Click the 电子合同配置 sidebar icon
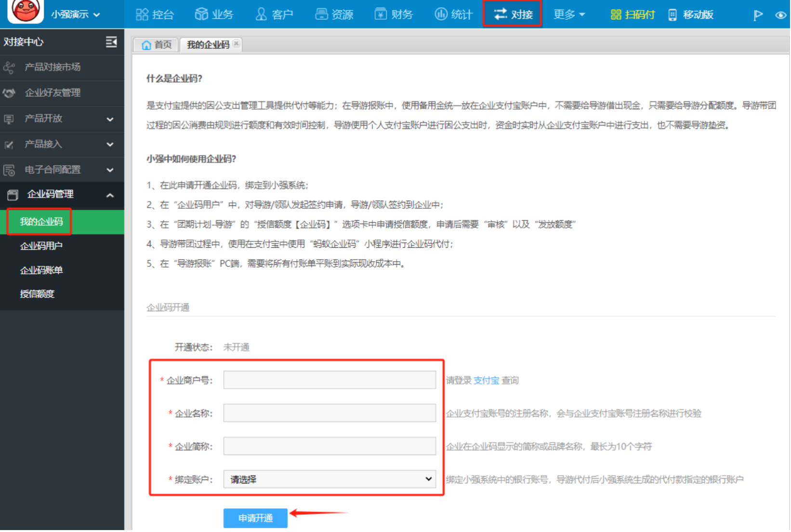791x532 pixels. 9,170
